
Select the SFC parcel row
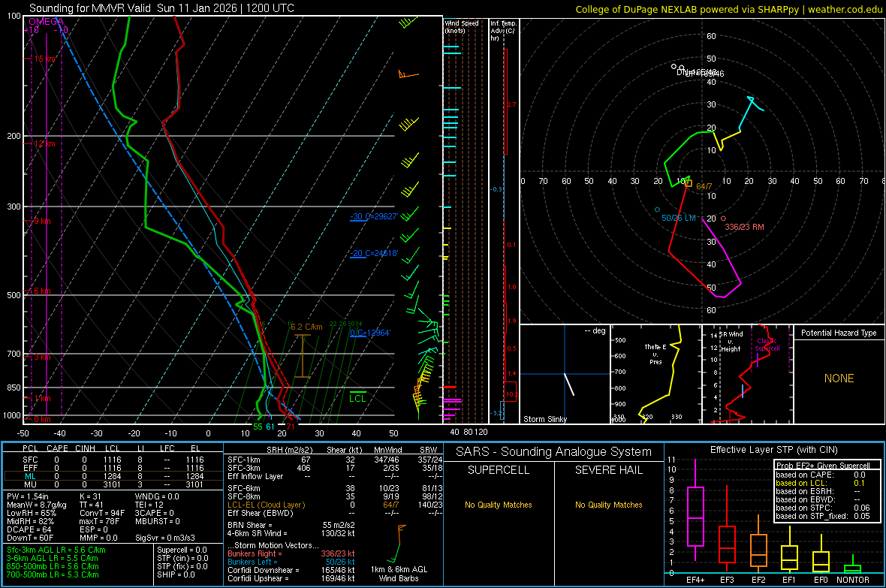pos(113,460)
